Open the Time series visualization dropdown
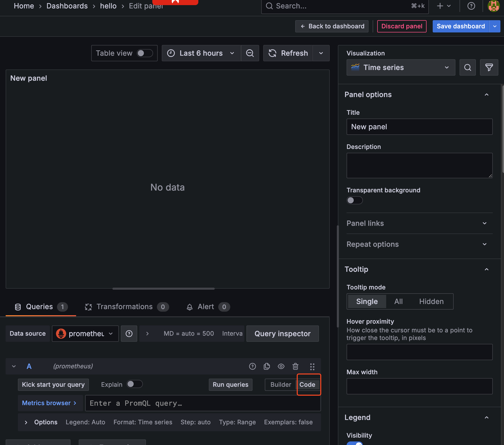Image resolution: width=504 pixels, height=445 pixels. click(x=400, y=67)
